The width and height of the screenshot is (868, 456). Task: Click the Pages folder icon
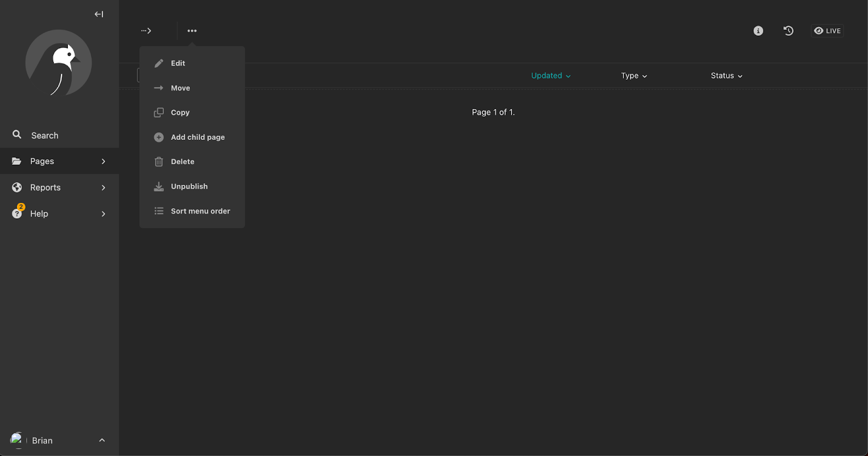pyautogui.click(x=17, y=161)
